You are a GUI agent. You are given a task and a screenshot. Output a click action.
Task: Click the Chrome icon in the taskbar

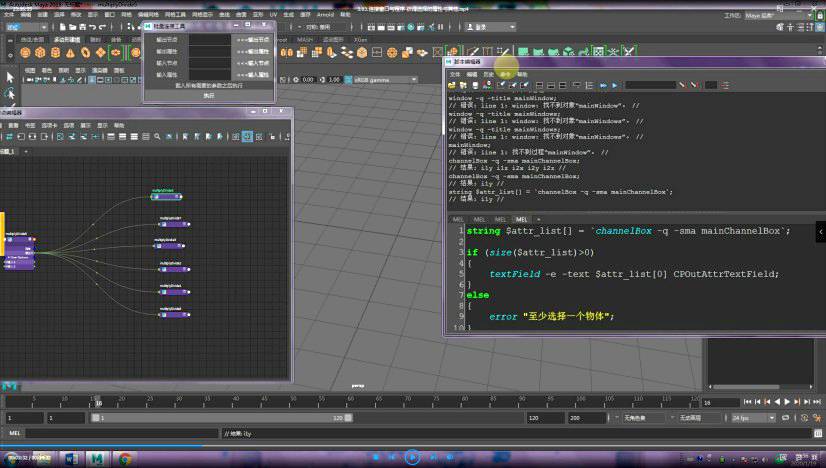[x=124, y=459]
